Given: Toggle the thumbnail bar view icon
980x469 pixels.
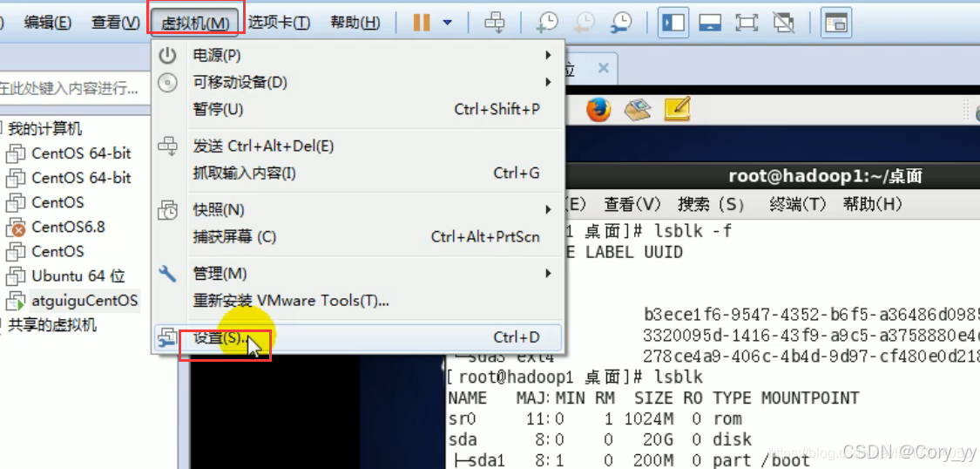Looking at the screenshot, I should click(x=710, y=24).
